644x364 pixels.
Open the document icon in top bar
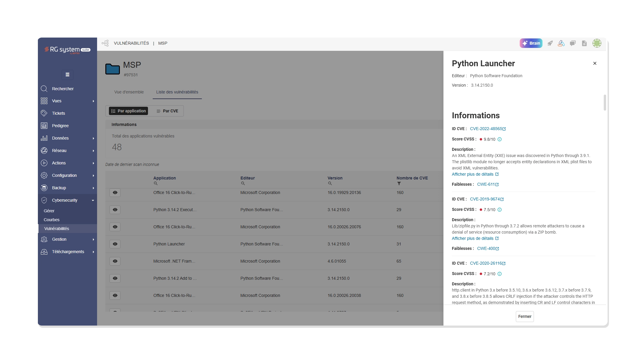584,43
